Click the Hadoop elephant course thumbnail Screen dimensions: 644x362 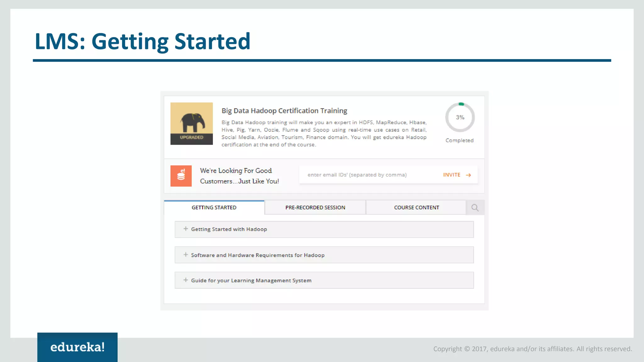(x=192, y=119)
